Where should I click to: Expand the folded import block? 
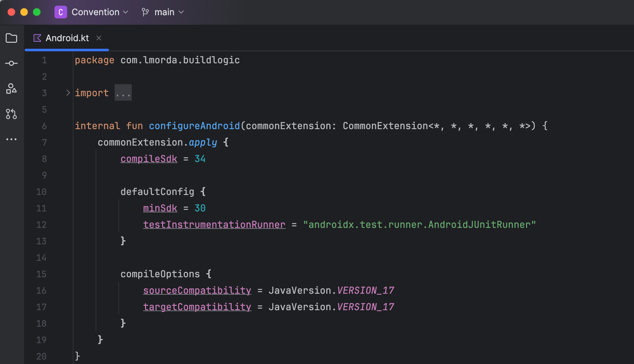coord(68,93)
